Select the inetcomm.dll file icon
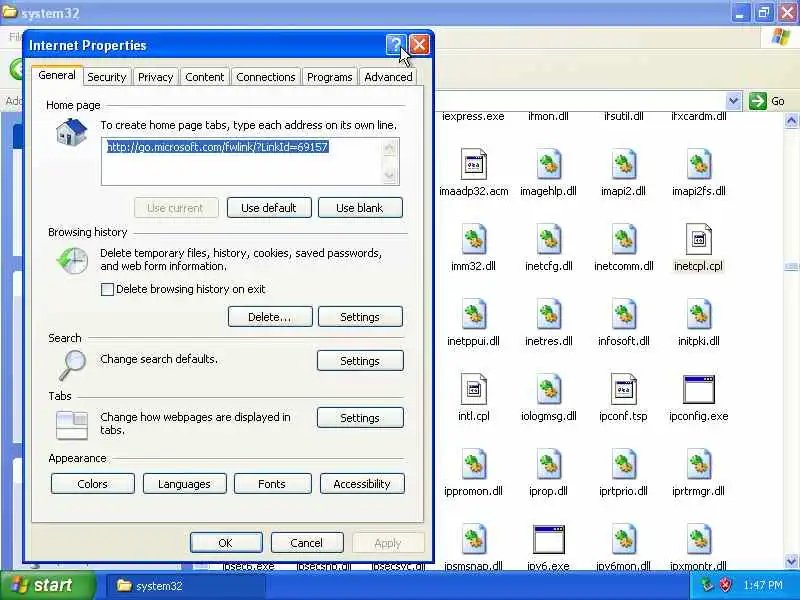The width and height of the screenshot is (800, 600). click(x=623, y=239)
